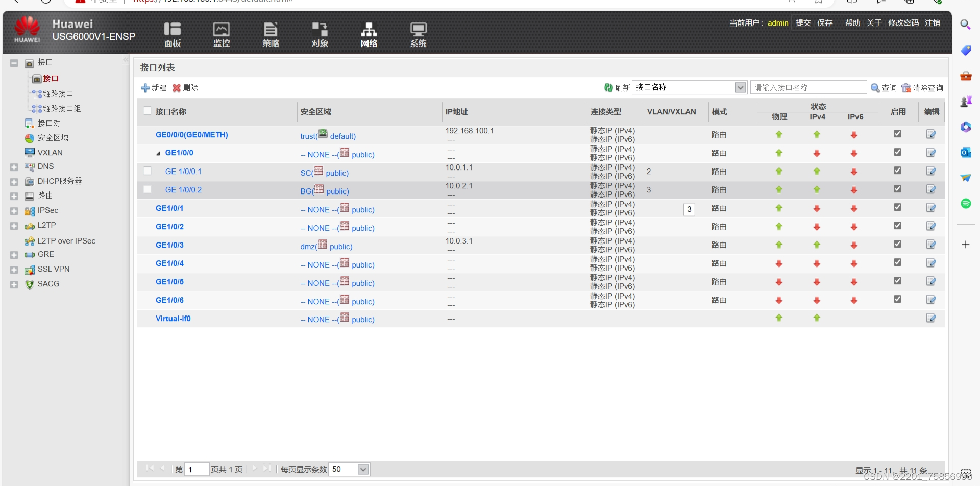Toggle enable checkbox for GE1/0/3 row

tap(897, 244)
